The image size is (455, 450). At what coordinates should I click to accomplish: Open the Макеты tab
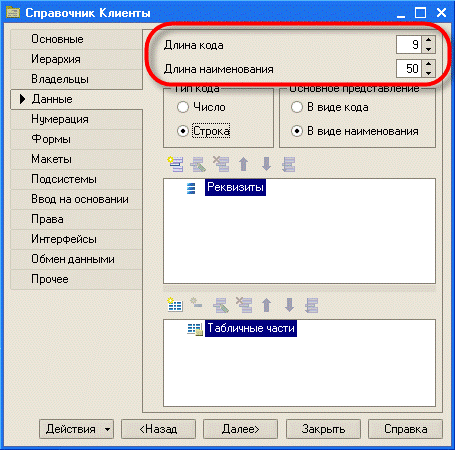pos(76,159)
